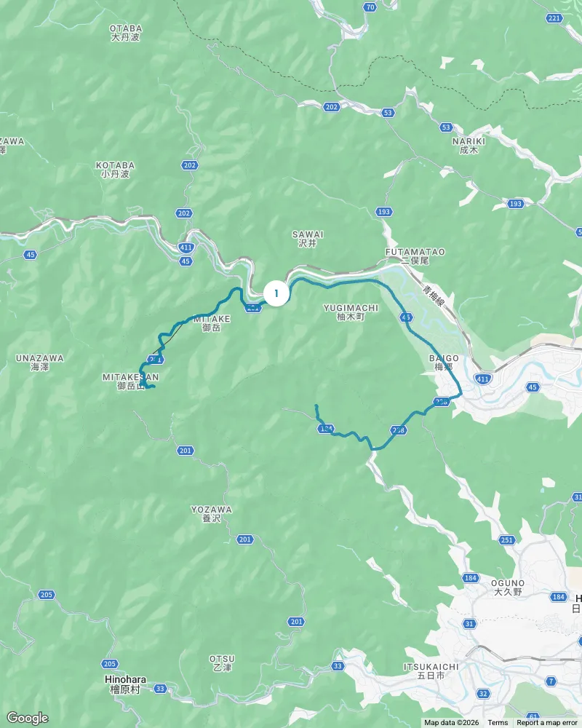The height and width of the screenshot is (728, 582).
Task: Click the route 70 road shield
Action: tap(370, 7)
